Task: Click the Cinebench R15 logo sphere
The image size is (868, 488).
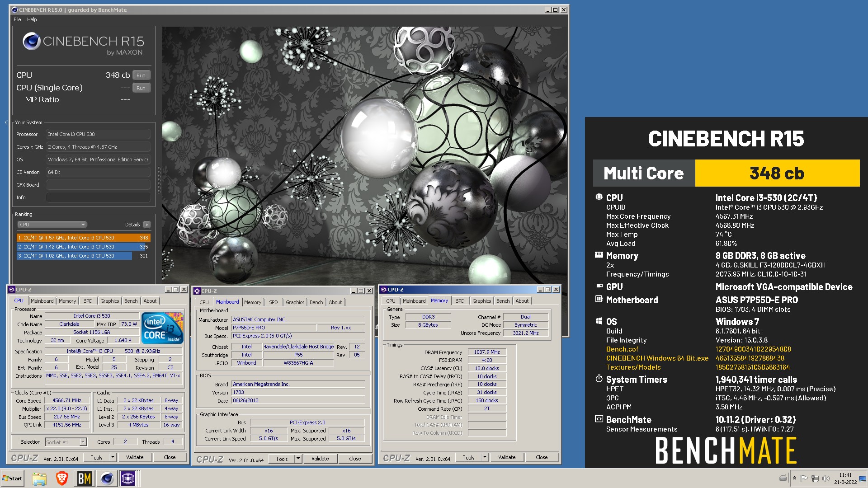Action: coord(32,41)
